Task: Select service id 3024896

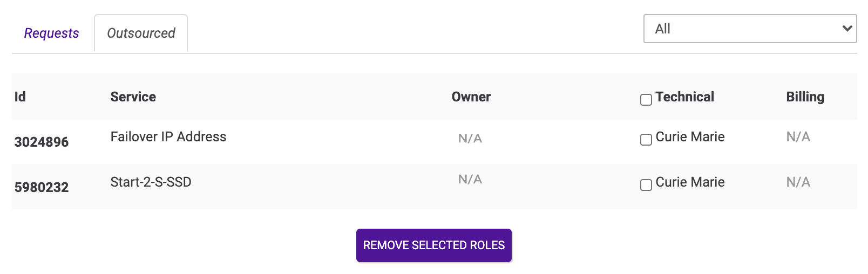Action: (x=42, y=142)
